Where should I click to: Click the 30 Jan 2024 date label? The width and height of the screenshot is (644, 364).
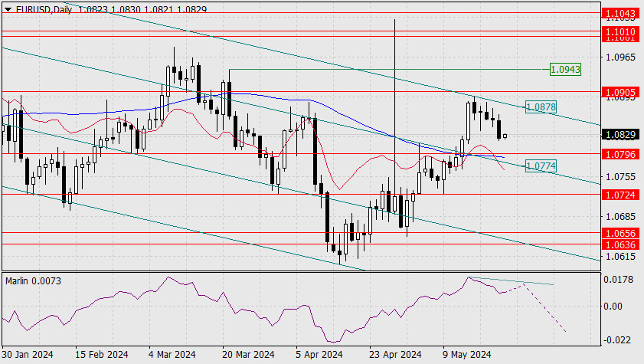(28, 354)
